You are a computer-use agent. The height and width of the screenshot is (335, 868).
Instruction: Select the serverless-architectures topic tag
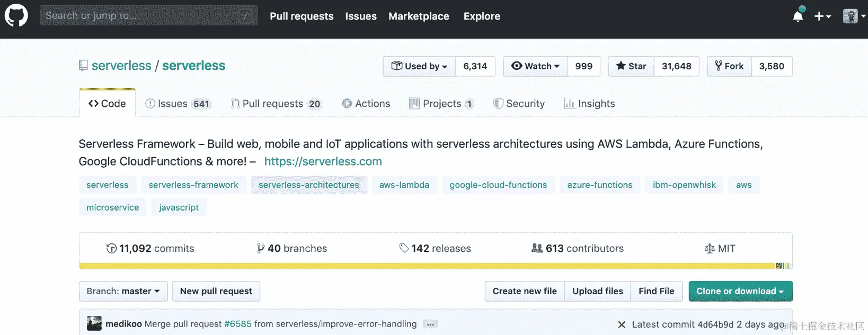pos(309,185)
